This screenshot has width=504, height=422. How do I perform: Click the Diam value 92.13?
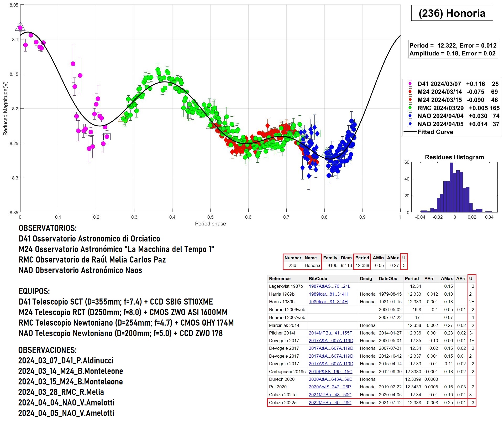coord(346,265)
